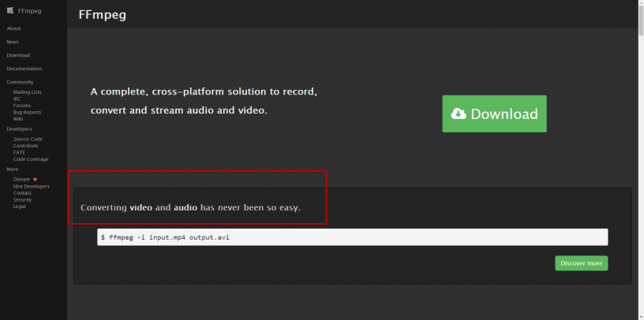
Task: Open the Wiki link
Action: point(18,118)
